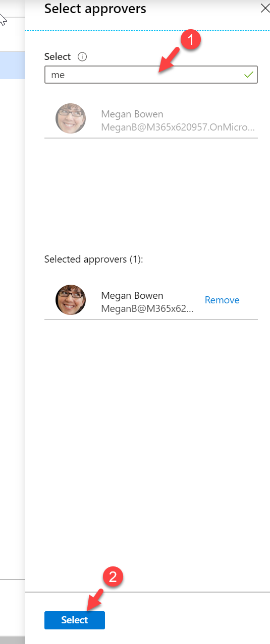Click the highlighted blue row behind panel
Screen dimensions: 270x644
click(13, 66)
